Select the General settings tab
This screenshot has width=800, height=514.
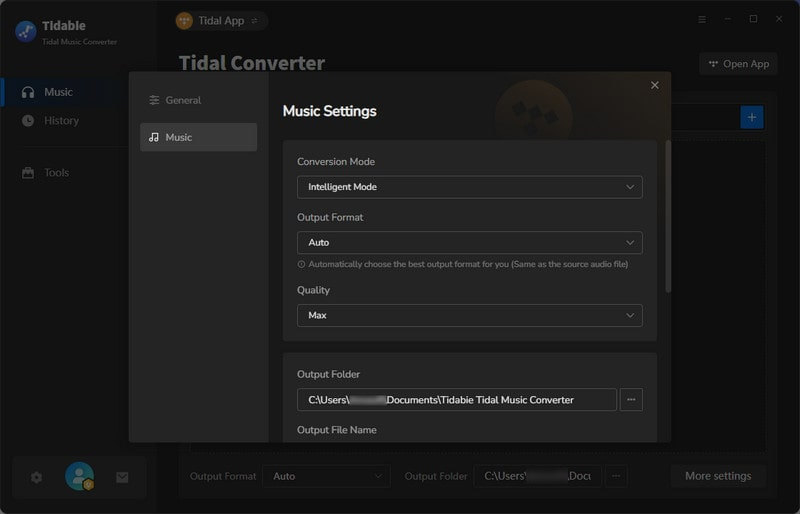point(198,100)
